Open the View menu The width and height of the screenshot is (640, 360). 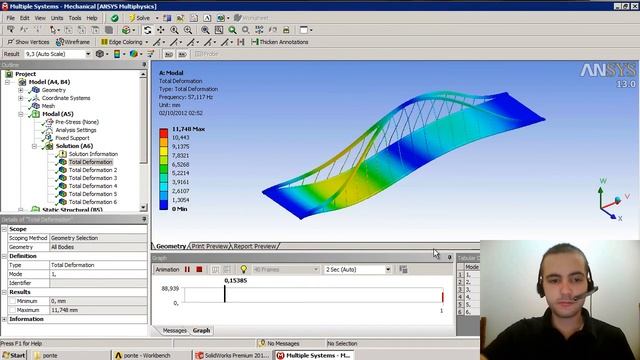pos(40,18)
